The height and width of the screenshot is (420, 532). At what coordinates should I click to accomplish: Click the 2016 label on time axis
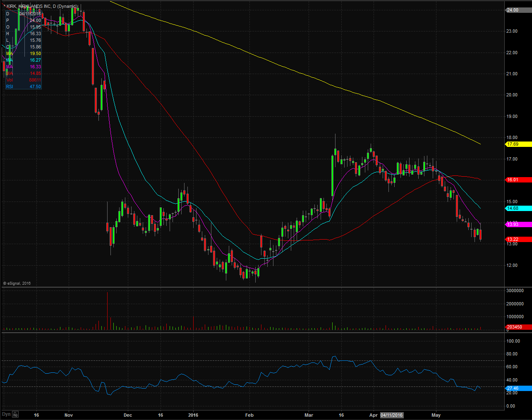(x=193, y=415)
